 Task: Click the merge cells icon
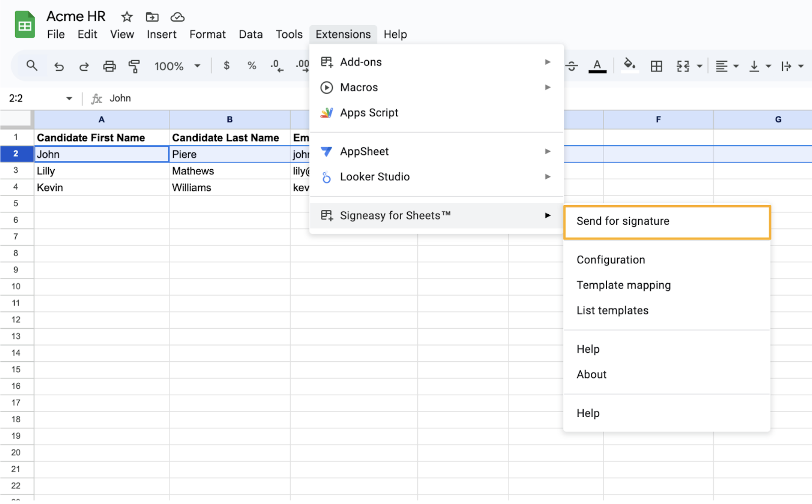point(683,66)
